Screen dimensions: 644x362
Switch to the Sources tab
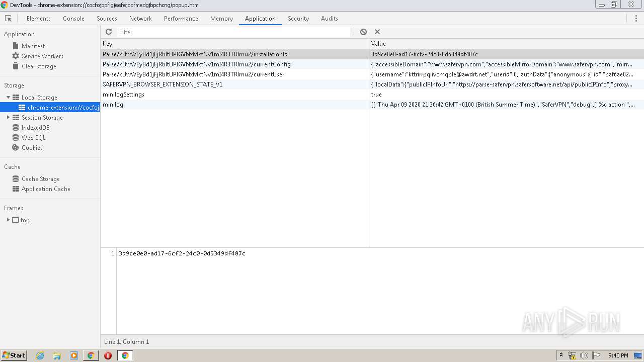[107, 19]
